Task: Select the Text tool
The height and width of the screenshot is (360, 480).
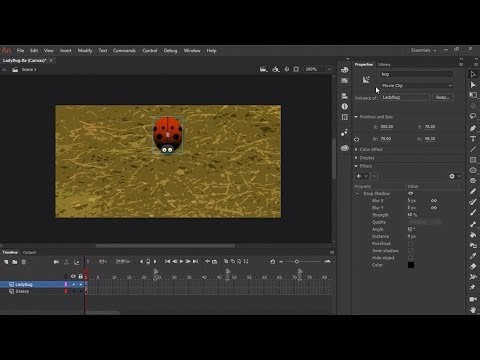Action: pyautogui.click(x=473, y=138)
